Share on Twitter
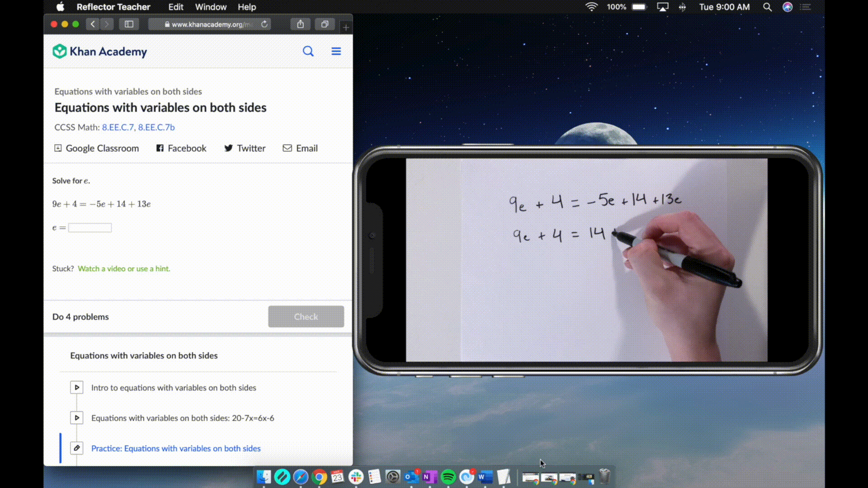Screen dimensions: 868x488 click(245, 148)
